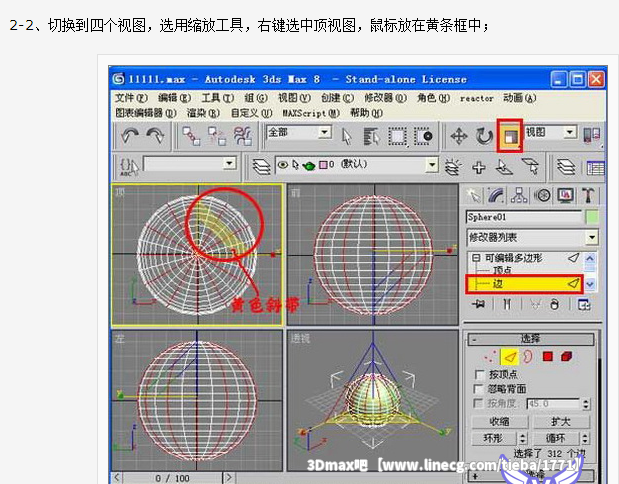Viewport: 619px width, 484px height.
Task: Click Add Selection to Current Layer plus icon
Action: pyautogui.click(x=479, y=167)
